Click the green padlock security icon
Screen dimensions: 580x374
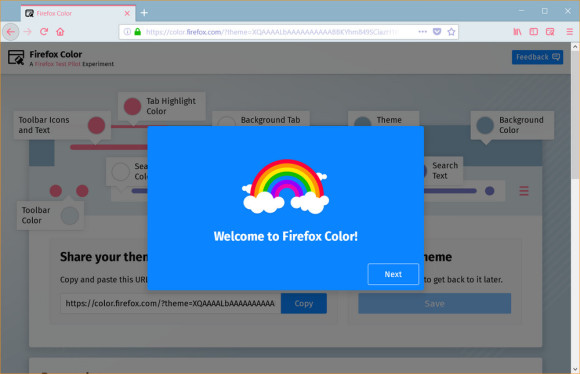[x=138, y=32]
